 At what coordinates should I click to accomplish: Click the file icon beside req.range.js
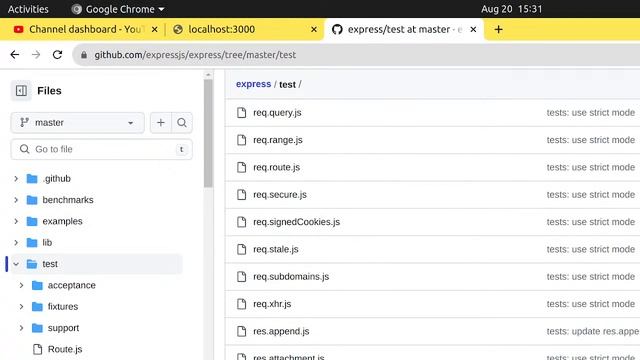click(242, 140)
